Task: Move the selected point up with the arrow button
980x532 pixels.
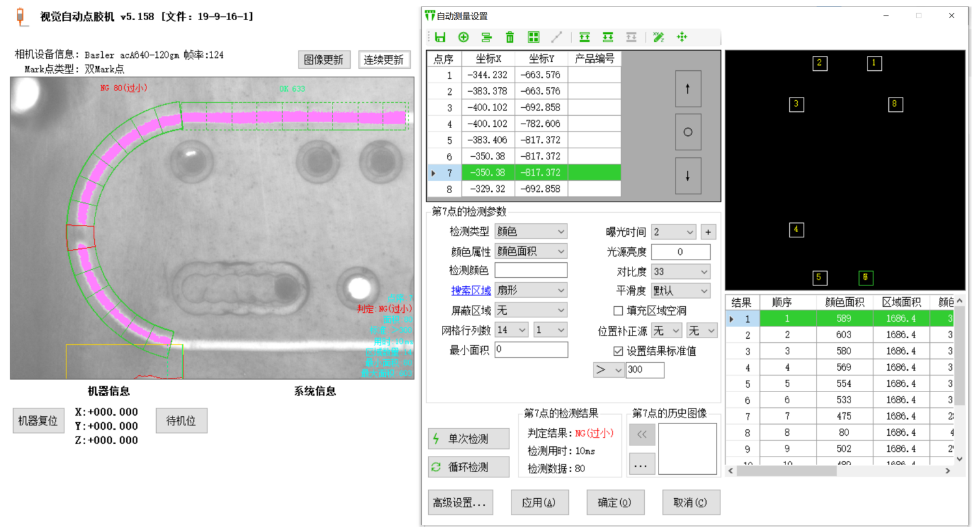Action: point(688,88)
